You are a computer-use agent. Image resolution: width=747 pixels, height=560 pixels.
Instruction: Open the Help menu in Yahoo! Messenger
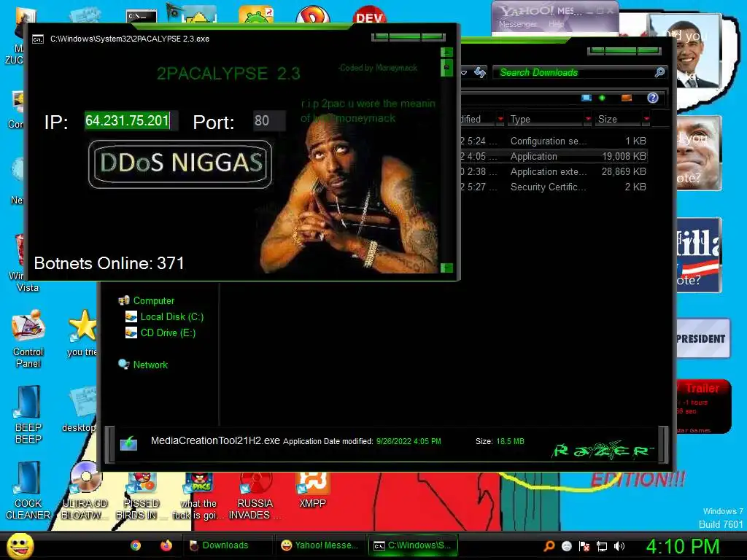point(556,24)
